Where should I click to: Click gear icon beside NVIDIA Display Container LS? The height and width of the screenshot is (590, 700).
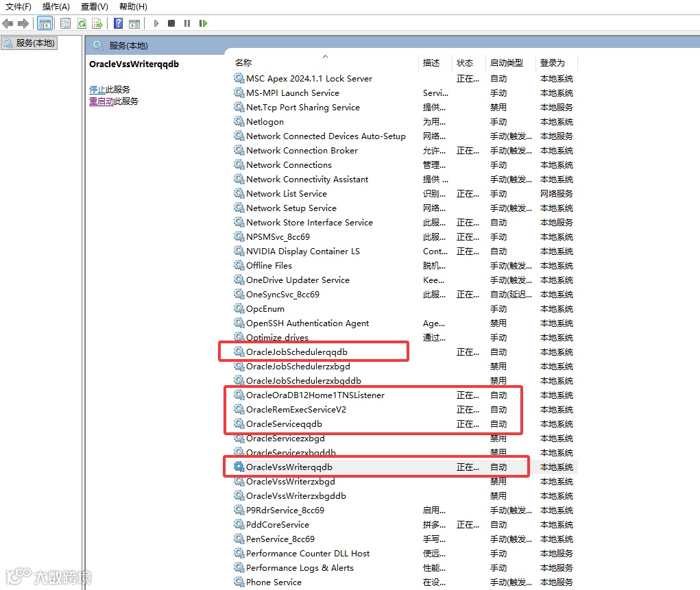click(239, 251)
